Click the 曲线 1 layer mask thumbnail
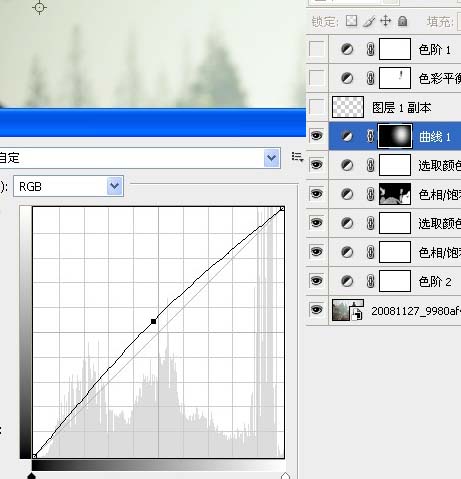Viewport: 461px width, 479px height. (395, 136)
